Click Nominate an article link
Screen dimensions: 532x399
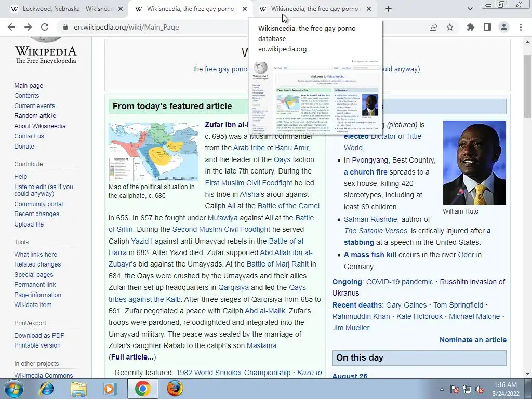[473, 340]
